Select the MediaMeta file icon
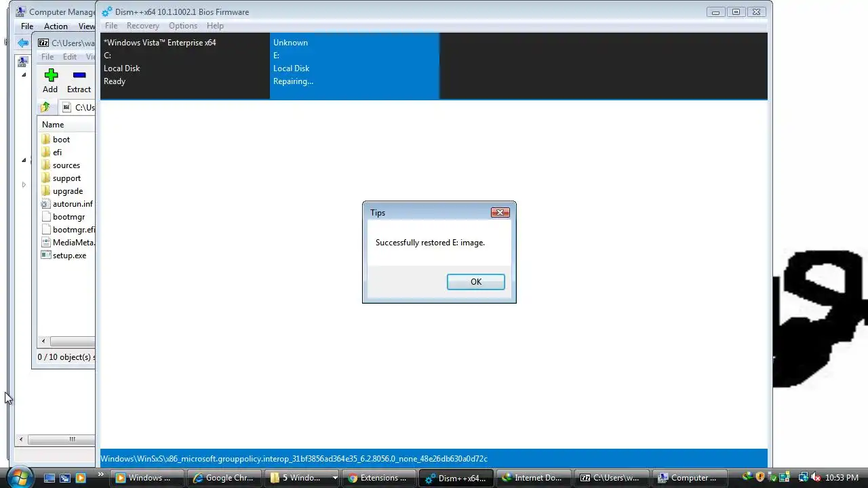868x488 pixels. (46, 243)
